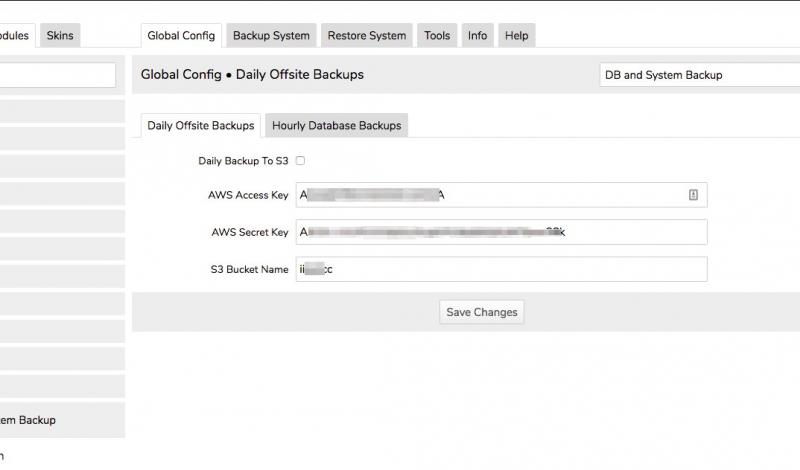Click the empty sidebar search box
Screen dimensions: 800x470
coord(57,75)
